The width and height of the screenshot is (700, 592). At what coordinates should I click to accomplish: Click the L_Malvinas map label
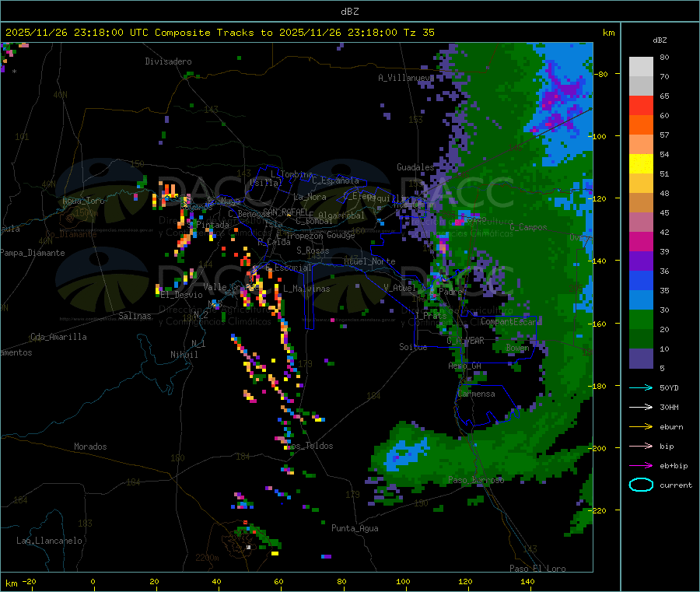point(306,289)
